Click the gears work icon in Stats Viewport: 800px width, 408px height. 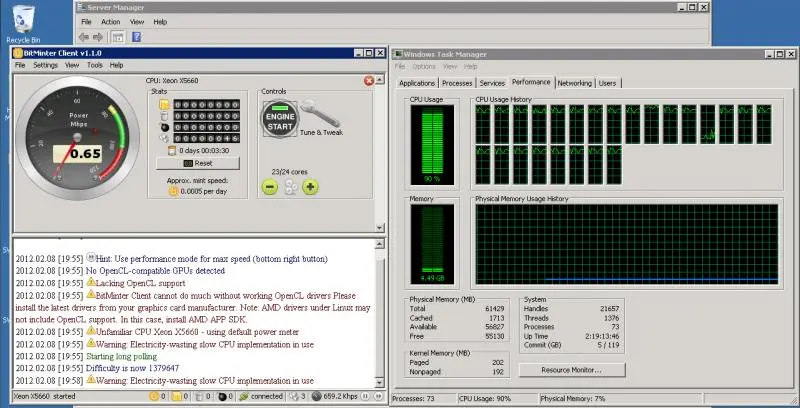tap(164, 138)
